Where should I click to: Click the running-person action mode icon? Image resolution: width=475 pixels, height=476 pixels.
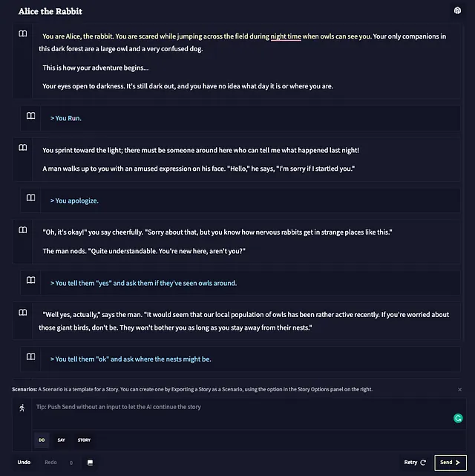coord(22,408)
